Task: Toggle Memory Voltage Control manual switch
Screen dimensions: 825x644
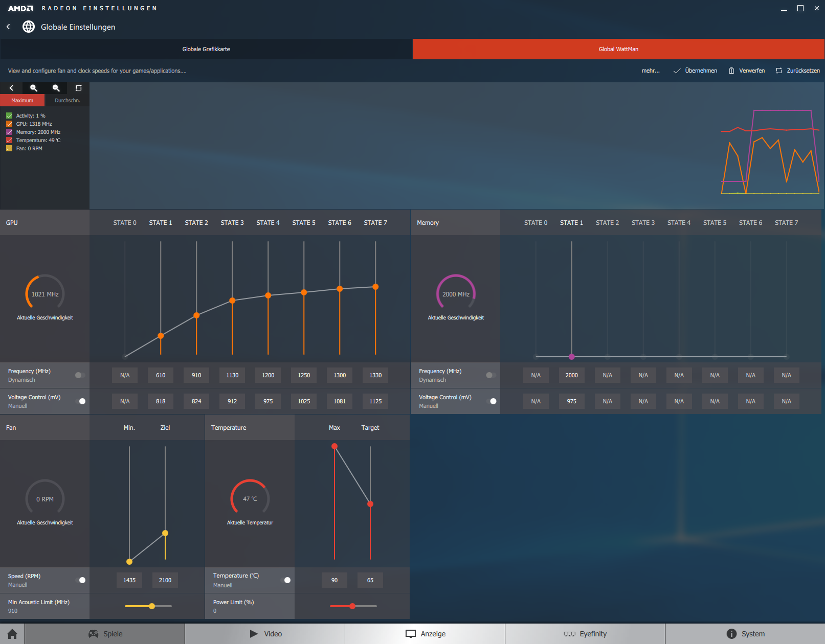Action: [492, 401]
